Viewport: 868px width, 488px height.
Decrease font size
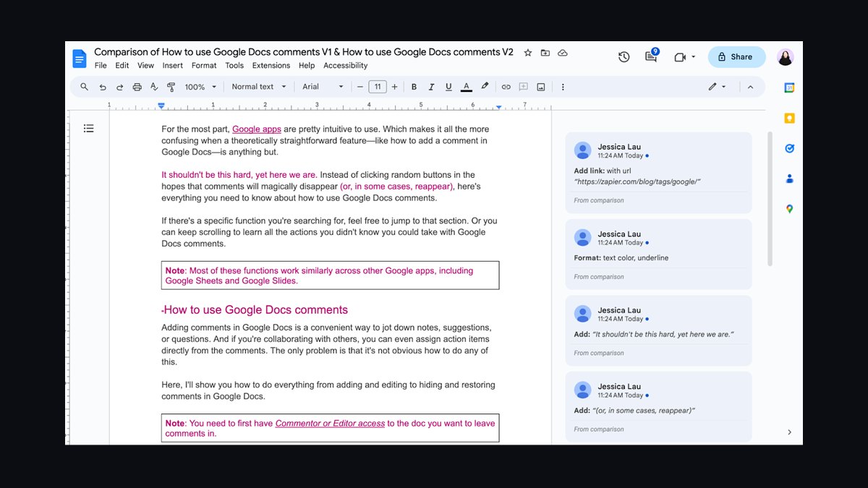point(360,87)
